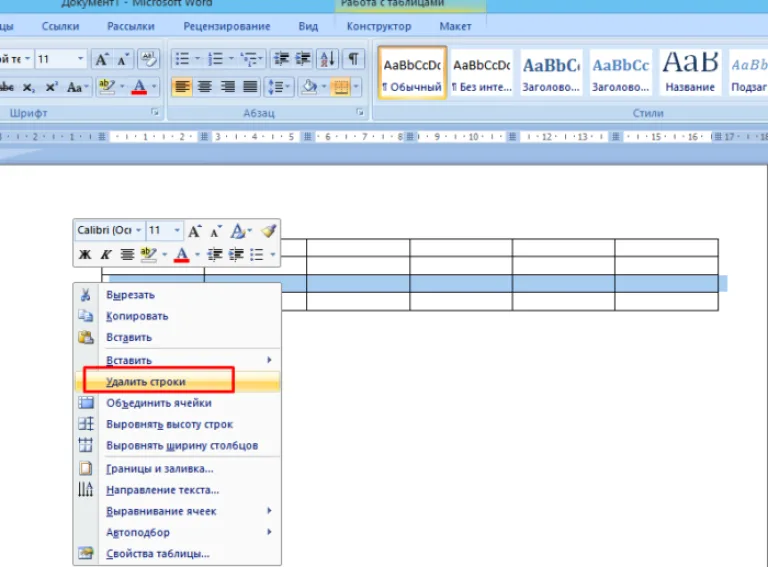This screenshot has width=768, height=567.
Task: Choose Выровнять высоту строк
Action: [177, 424]
